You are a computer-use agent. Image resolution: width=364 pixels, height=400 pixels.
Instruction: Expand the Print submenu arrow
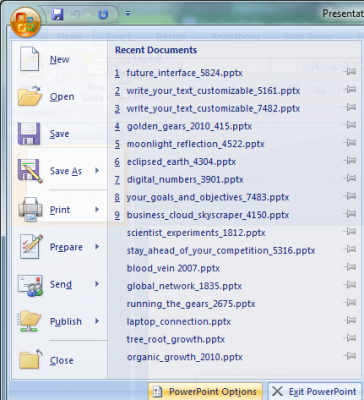(97, 209)
